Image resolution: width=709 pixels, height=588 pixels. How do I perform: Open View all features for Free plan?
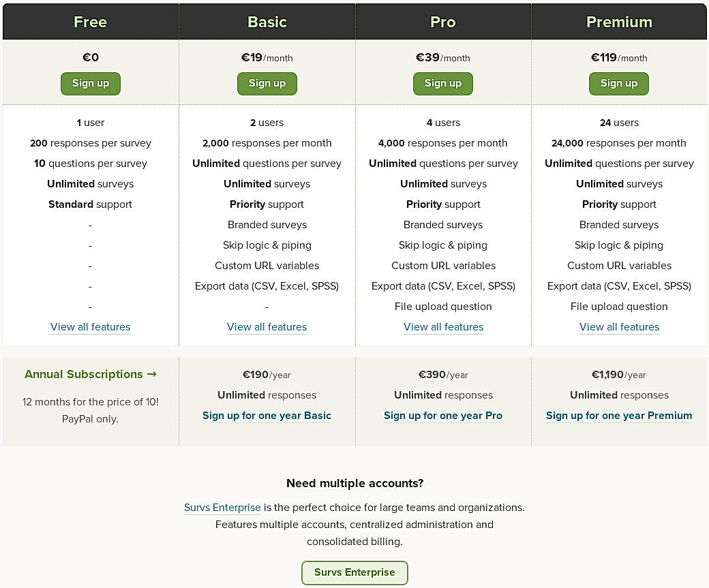pos(91,327)
